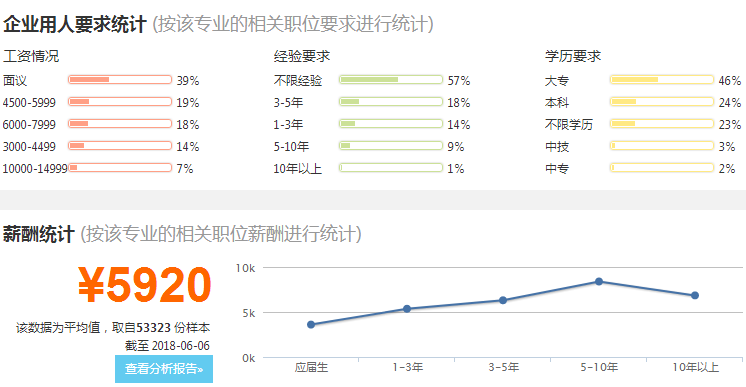746x387 pixels.
Task: Click the 中专 row label
Action: point(557,169)
